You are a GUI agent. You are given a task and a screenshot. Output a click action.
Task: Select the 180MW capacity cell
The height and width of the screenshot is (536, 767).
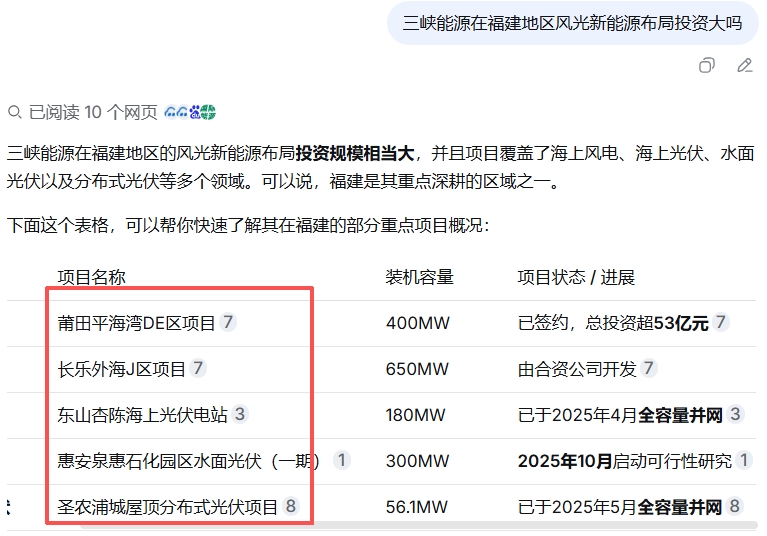click(x=416, y=415)
